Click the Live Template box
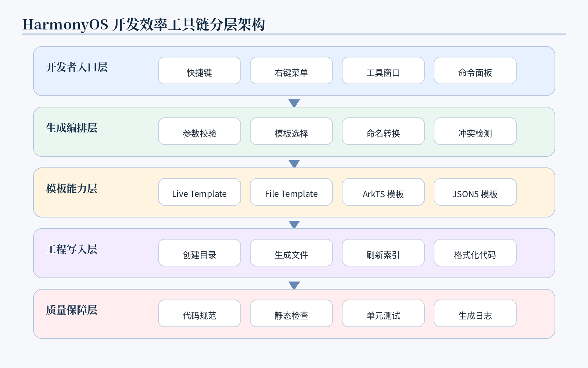 [200, 192]
